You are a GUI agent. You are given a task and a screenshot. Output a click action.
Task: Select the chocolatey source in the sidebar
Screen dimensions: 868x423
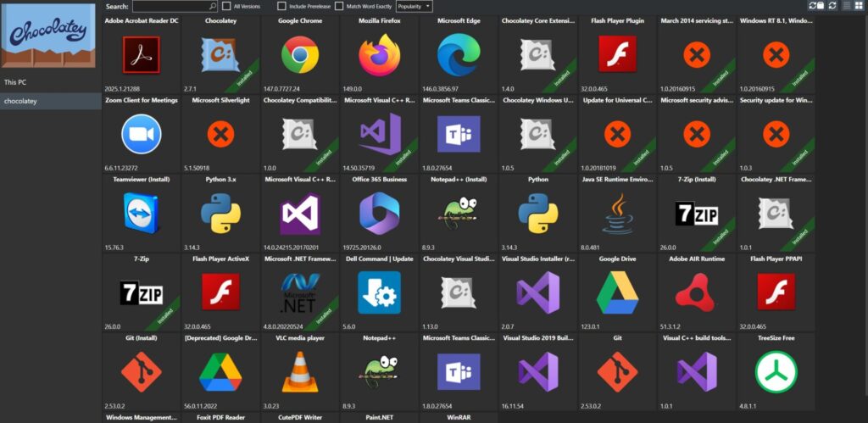click(x=51, y=102)
